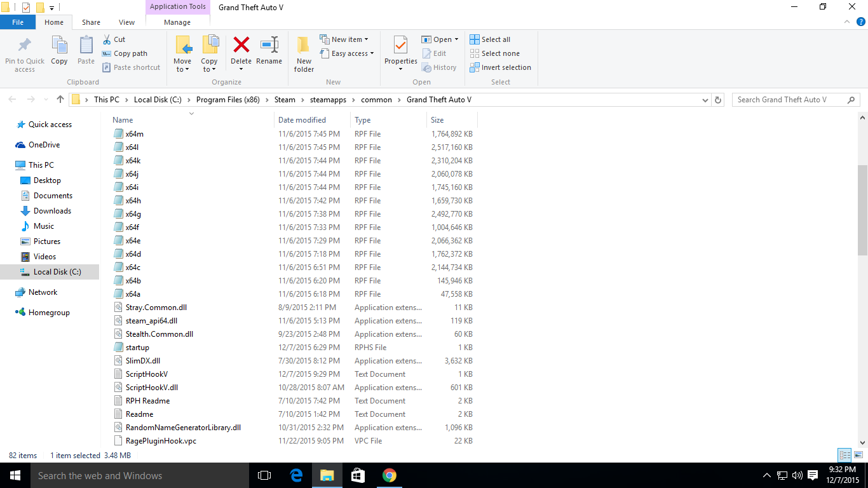Viewport: 868px width, 488px height.
Task: Open Google Chrome from the taskbar
Action: 390,475
